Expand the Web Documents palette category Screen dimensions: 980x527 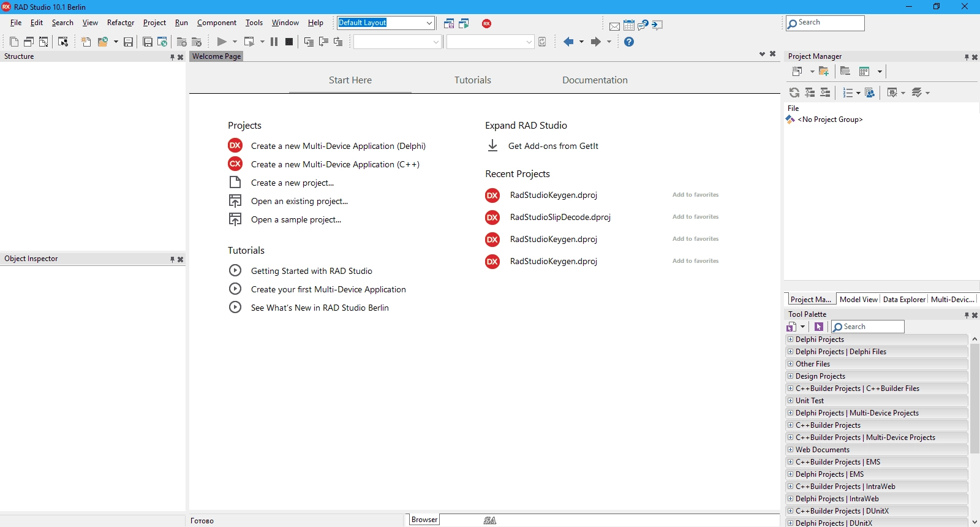[x=790, y=449]
